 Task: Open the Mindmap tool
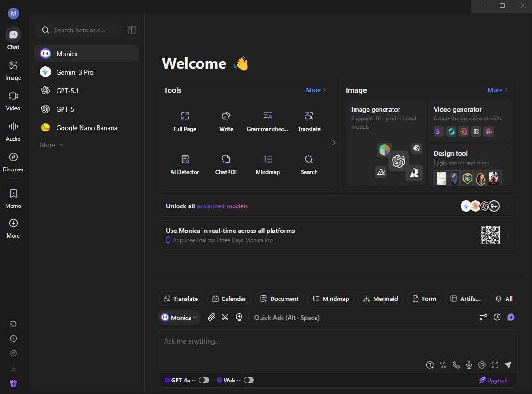[x=268, y=164]
